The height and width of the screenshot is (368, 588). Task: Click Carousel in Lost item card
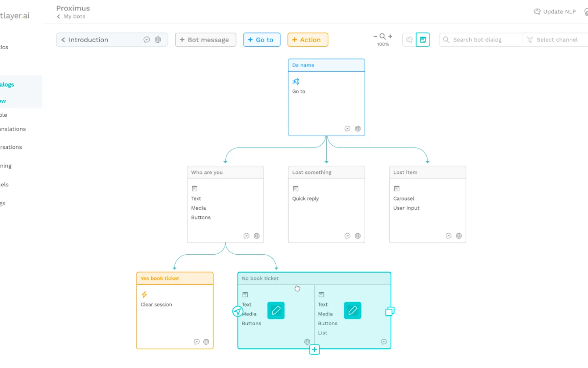(404, 198)
